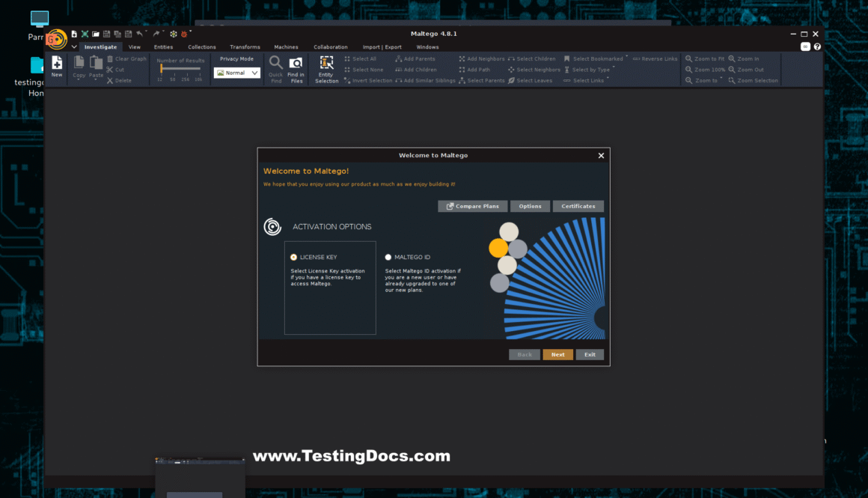
Task: Click the New graph icon
Action: [57, 66]
